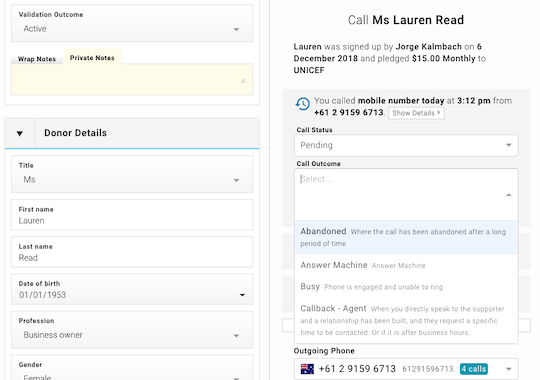This screenshot has height=380, width=540.
Task: Open the Title dropdown showing Ms
Action: (x=132, y=174)
